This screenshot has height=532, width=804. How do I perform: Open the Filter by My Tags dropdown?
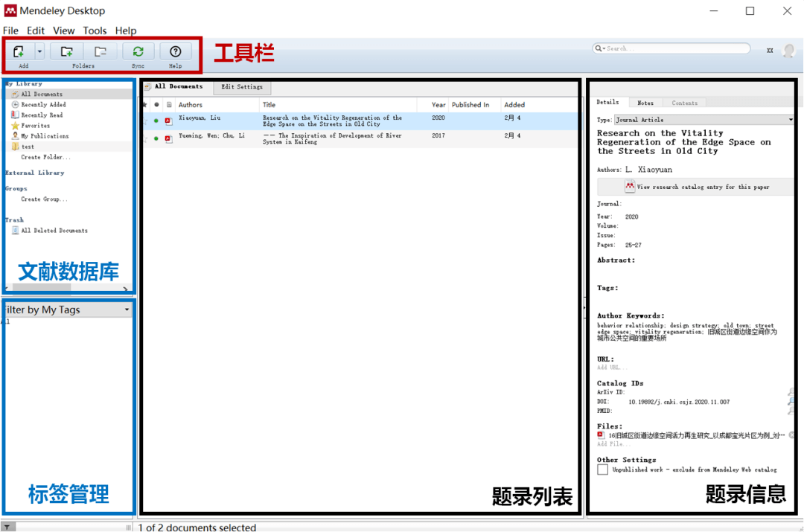(x=67, y=310)
